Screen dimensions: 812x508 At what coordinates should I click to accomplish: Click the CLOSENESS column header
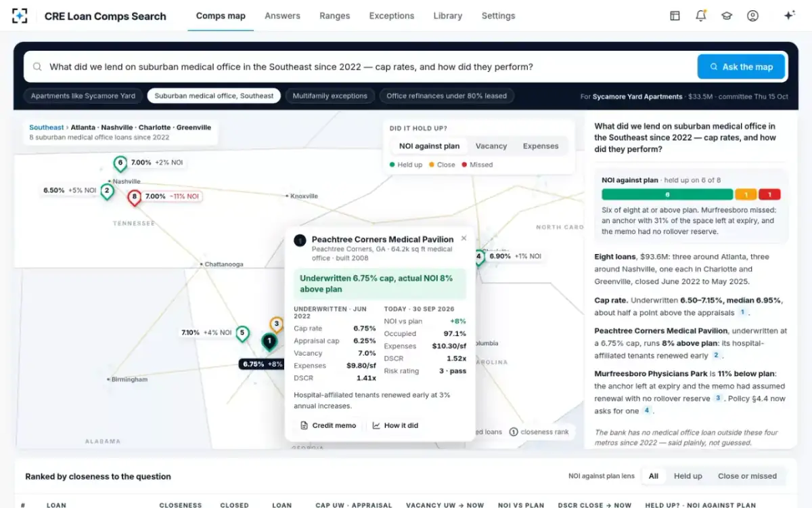click(181, 505)
